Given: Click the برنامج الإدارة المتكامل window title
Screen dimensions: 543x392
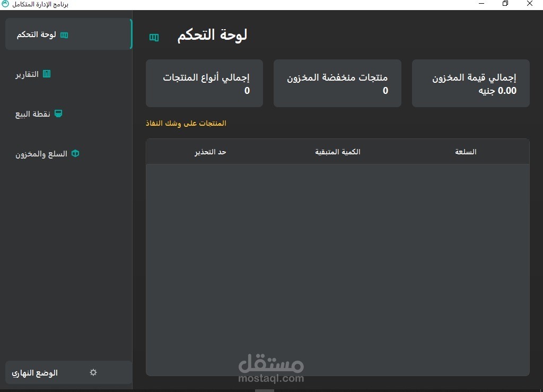Looking at the screenshot, I should point(40,4).
